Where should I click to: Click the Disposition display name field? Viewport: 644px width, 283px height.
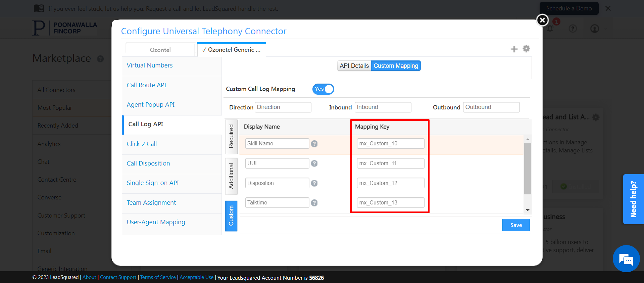pyautogui.click(x=277, y=183)
